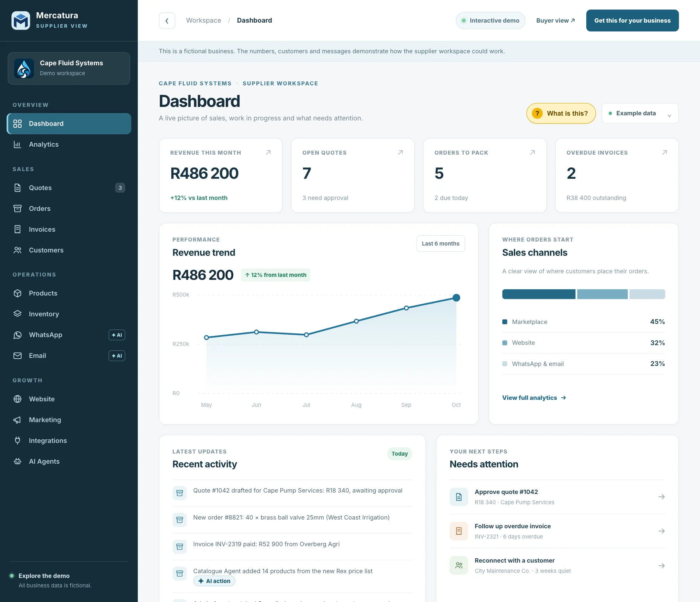Click the Workspace breadcrumb
700x602 pixels.
203,20
